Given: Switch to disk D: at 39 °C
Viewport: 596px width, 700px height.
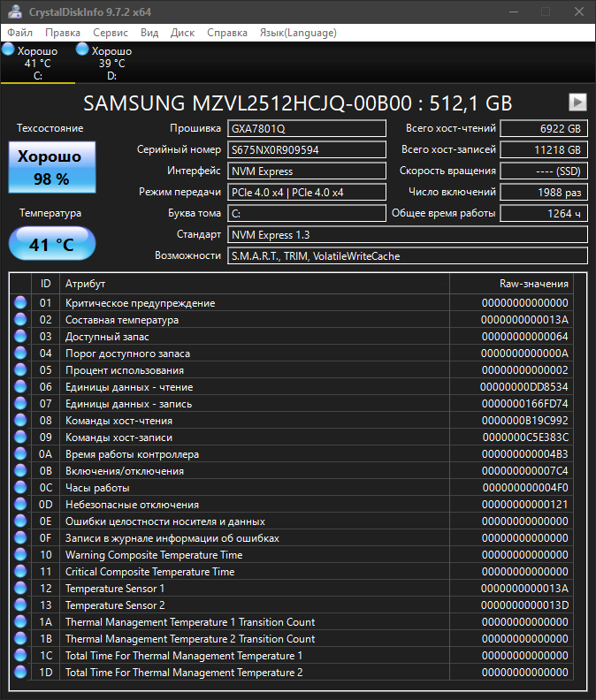Looking at the screenshot, I should (x=83, y=50).
